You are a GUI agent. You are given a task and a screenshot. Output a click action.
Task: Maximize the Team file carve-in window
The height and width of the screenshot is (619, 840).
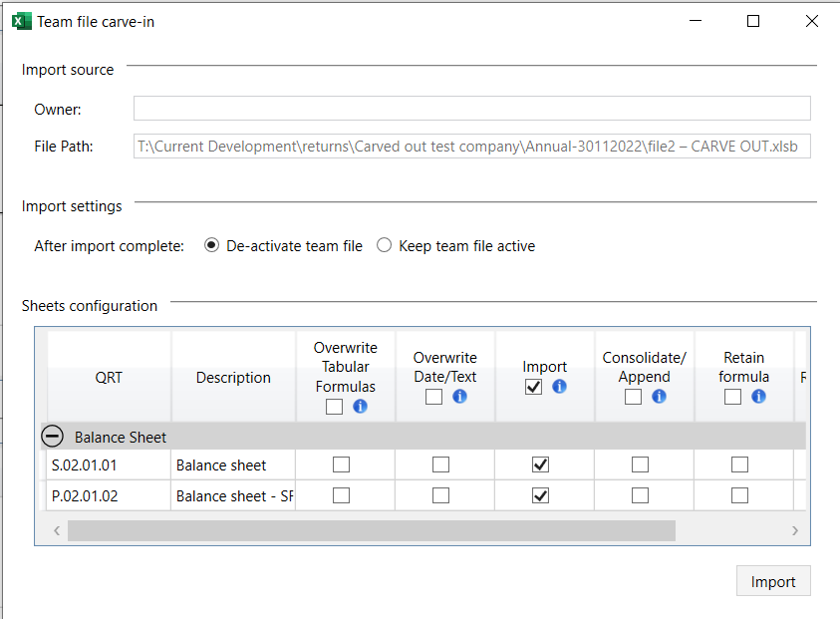(x=753, y=21)
